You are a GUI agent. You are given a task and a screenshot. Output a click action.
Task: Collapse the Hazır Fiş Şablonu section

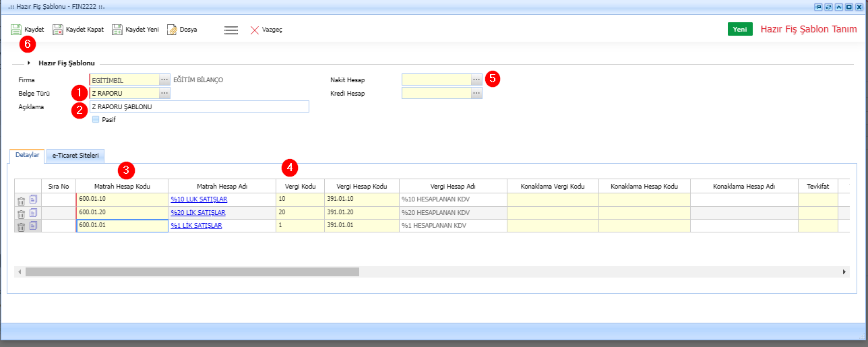[29, 63]
